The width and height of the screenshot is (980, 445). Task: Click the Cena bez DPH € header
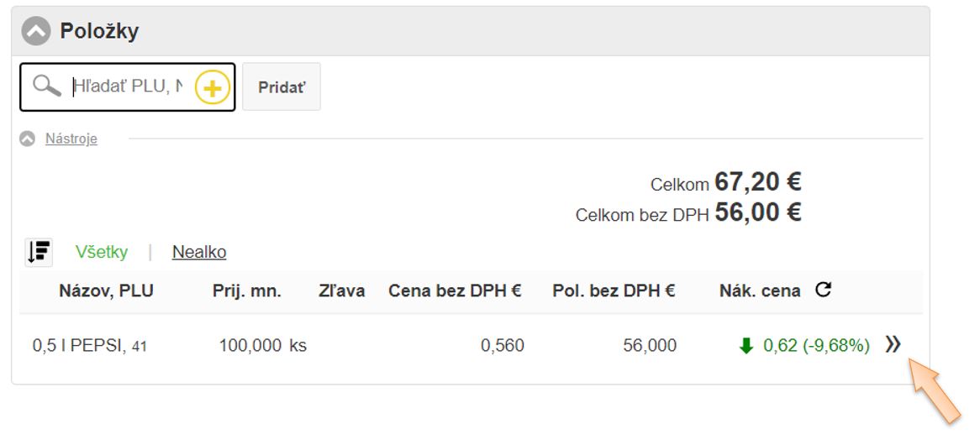455,291
